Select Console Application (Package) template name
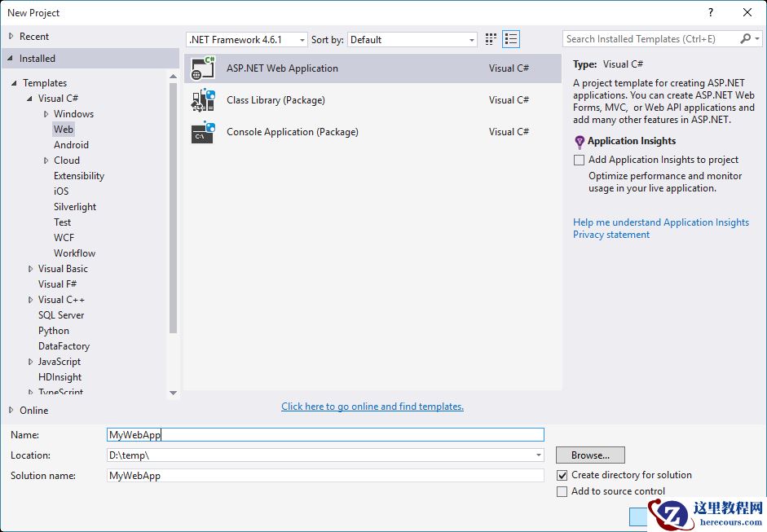This screenshot has width=767, height=532. pyautogui.click(x=293, y=132)
